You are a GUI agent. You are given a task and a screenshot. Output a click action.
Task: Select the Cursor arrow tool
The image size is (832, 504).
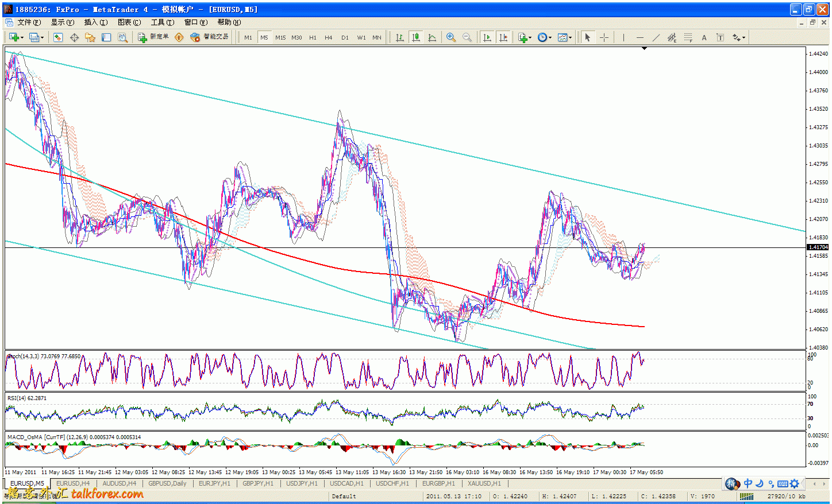click(x=587, y=37)
